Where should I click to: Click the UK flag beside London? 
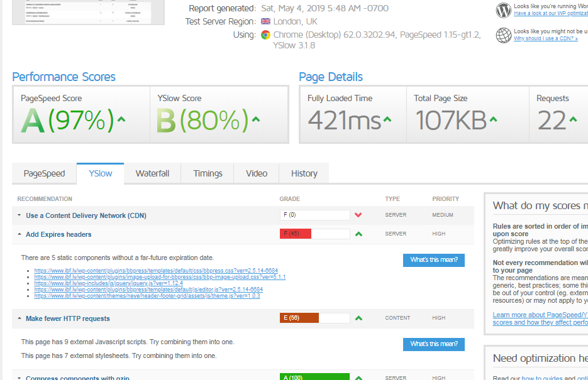[265, 21]
